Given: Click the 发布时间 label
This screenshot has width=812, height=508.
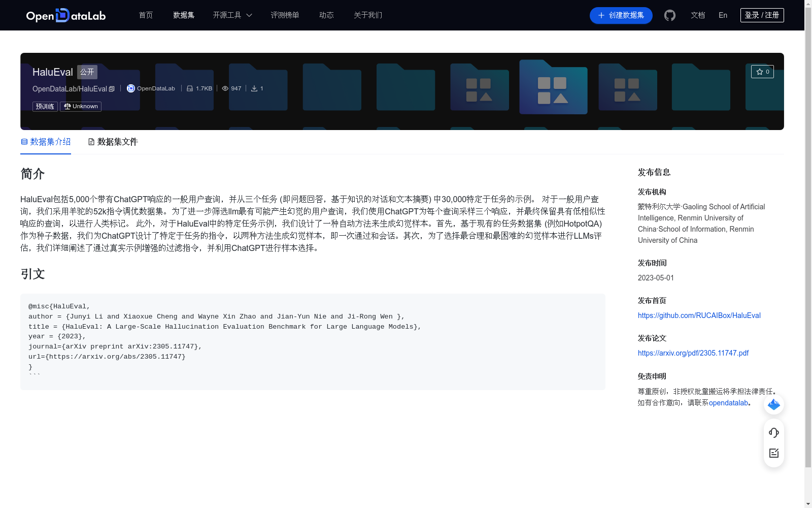Looking at the screenshot, I should click(652, 263).
